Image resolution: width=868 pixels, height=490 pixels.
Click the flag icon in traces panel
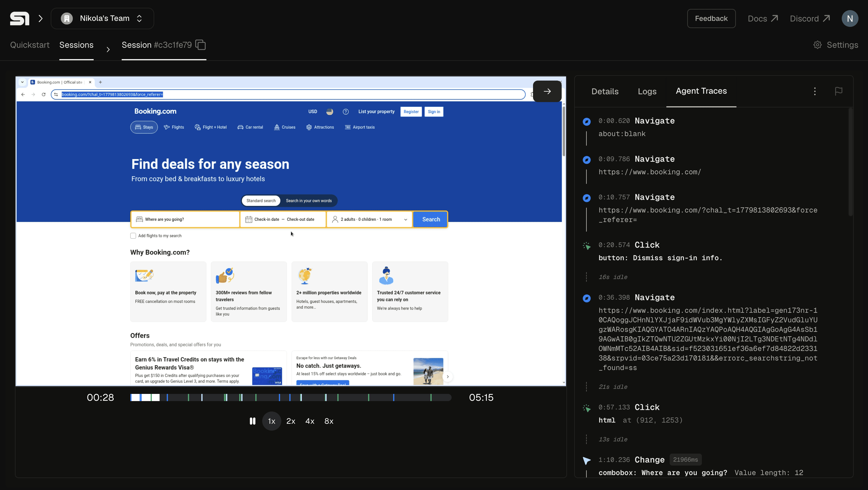(839, 91)
